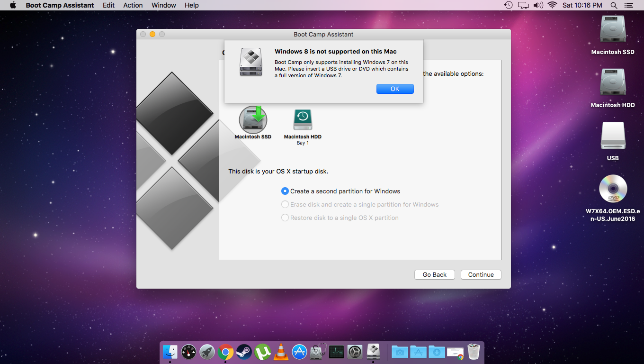This screenshot has height=364, width=644.
Task: Select Create a second partition for Windows
Action: click(x=340, y=191)
